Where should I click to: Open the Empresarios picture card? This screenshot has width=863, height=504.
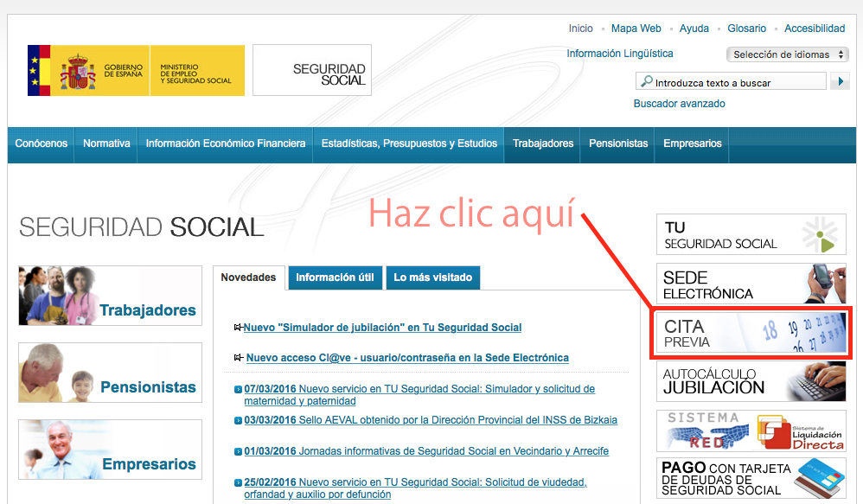110,450
